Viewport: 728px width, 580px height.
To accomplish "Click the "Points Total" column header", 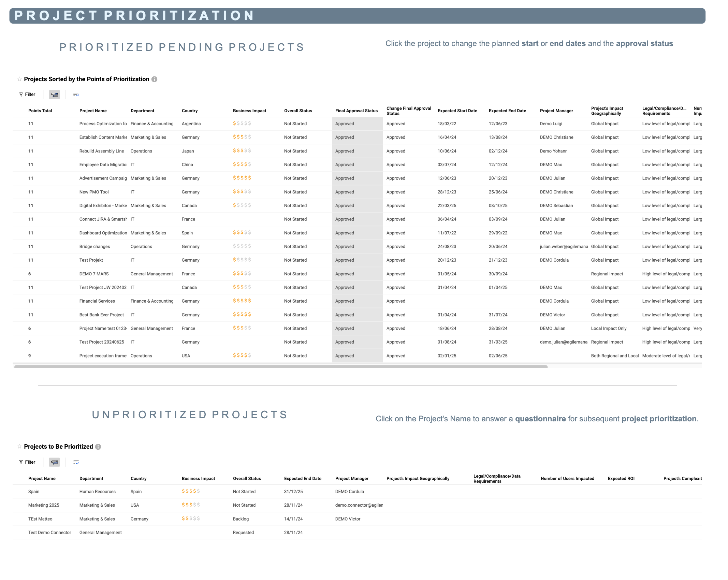I will (40, 111).
